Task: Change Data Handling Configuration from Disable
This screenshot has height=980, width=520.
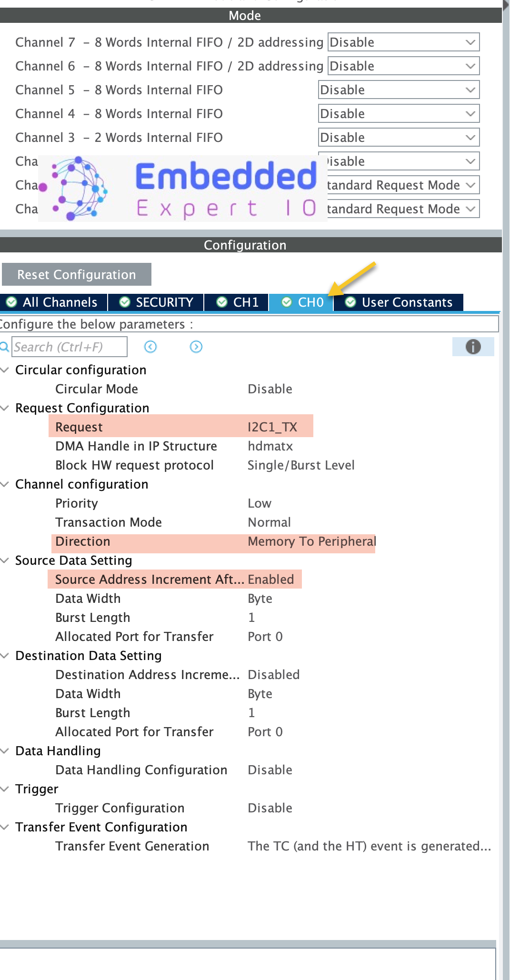Action: pos(270,770)
